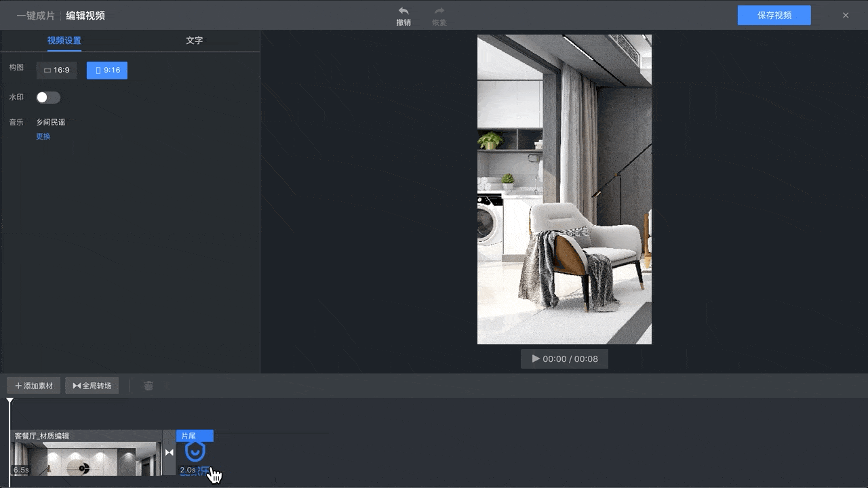Image resolution: width=868 pixels, height=488 pixels.
Task: Choose the 9:16 portrait composition
Action: [107, 70]
